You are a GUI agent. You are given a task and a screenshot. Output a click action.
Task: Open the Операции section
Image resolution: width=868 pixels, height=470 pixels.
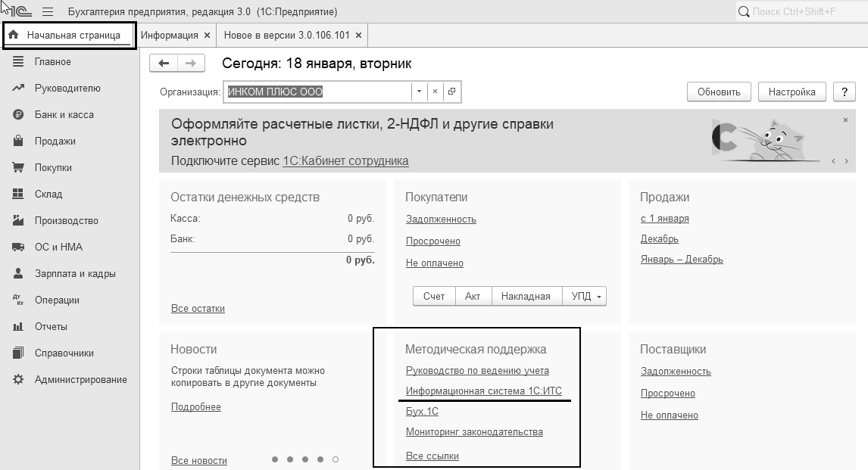pyautogui.click(x=57, y=300)
